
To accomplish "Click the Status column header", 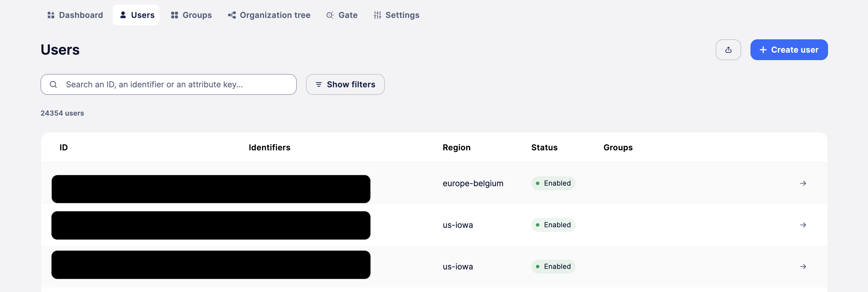I will (x=544, y=147).
